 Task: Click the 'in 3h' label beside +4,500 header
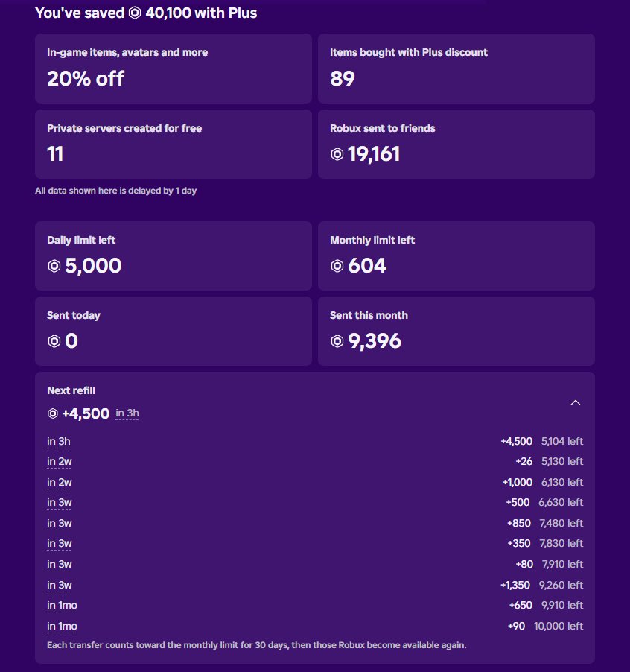point(127,413)
